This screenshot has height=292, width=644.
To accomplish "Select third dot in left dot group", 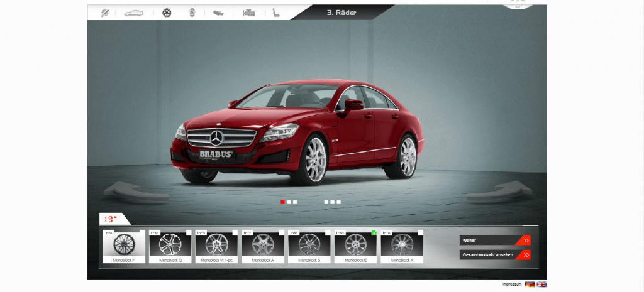I will coord(295,202).
